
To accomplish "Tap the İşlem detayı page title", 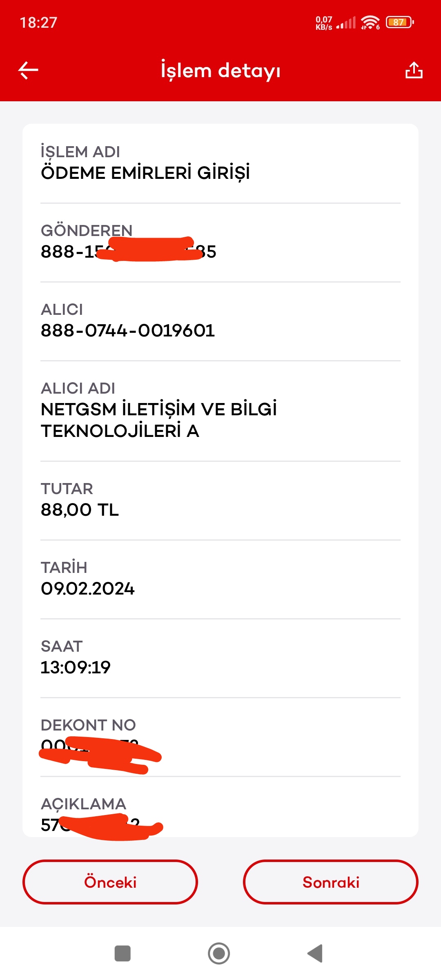I will tap(220, 70).
